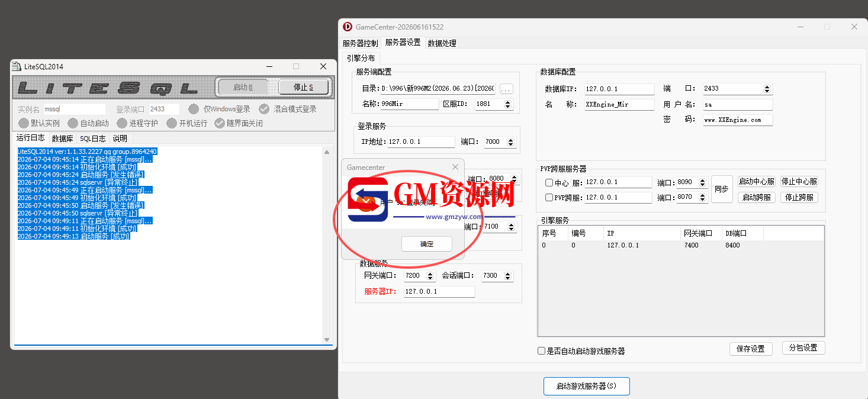868x399 pixels.
Task: Click 启动中心服 button
Action: 756,182
